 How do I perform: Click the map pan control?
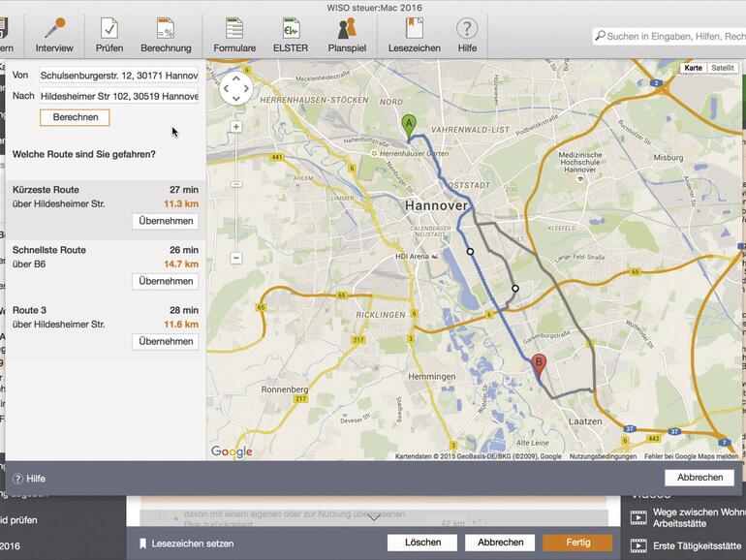click(236, 88)
